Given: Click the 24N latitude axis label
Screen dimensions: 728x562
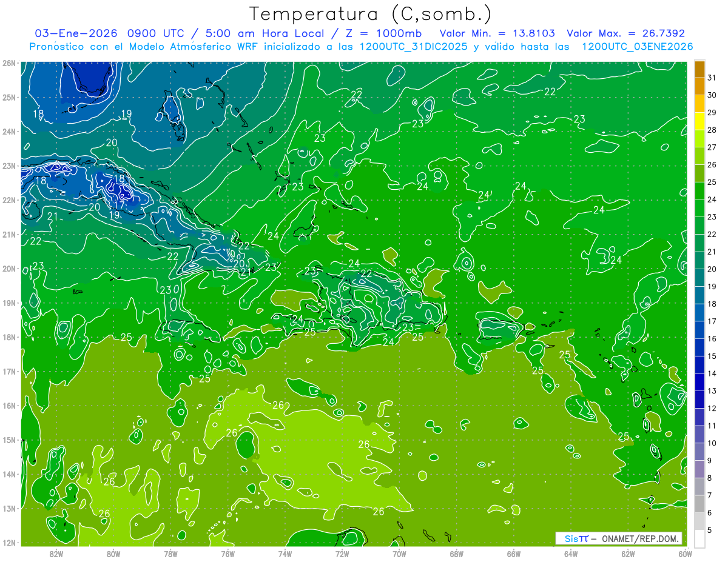Looking at the screenshot, I should [x=8, y=132].
